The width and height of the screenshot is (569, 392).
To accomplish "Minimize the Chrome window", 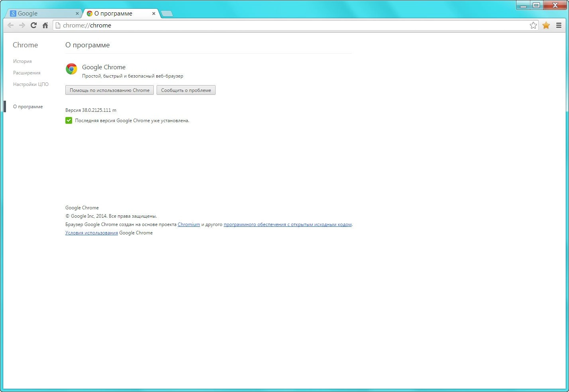I will pyautogui.click(x=523, y=5).
